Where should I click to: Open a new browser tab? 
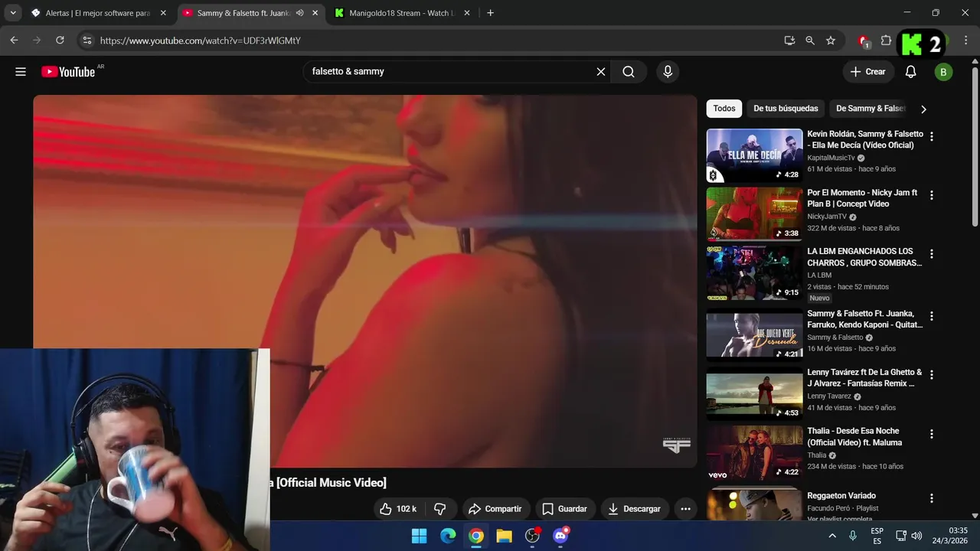pyautogui.click(x=490, y=13)
